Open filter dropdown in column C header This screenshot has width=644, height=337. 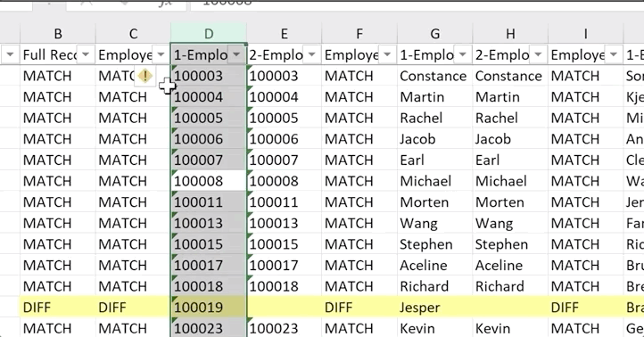pos(161,54)
